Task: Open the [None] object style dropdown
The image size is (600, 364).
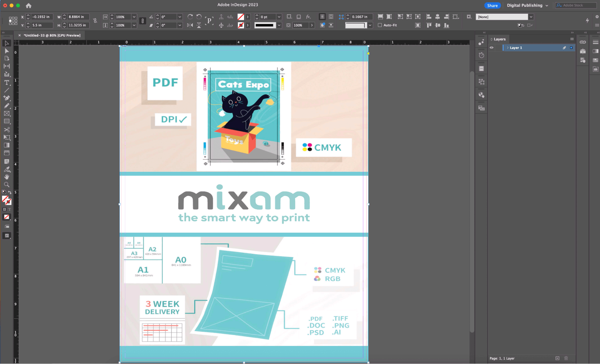Action: [531, 17]
